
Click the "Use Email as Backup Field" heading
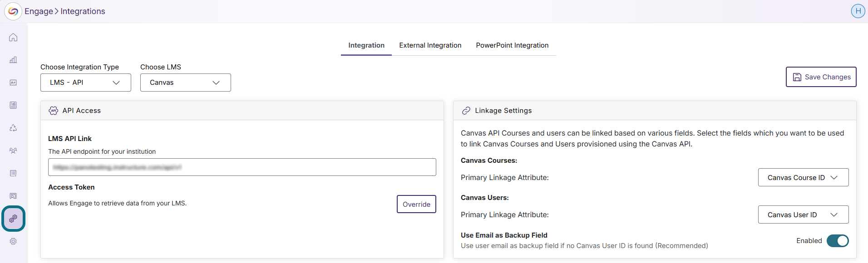pos(504,235)
